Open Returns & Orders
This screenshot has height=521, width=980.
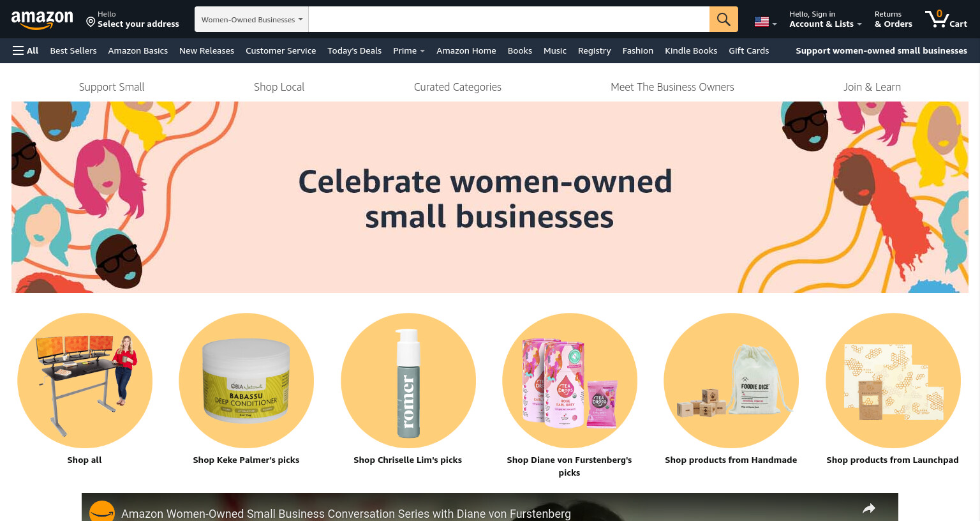[893, 19]
